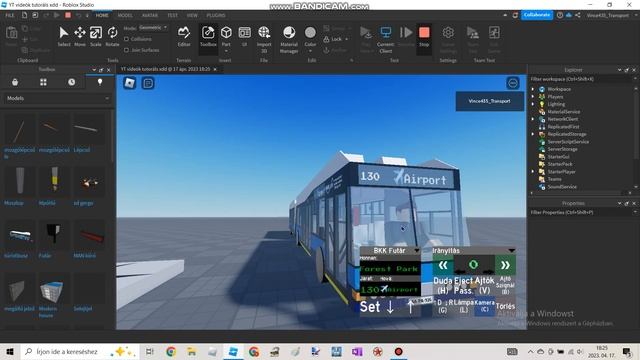Viewport: 640px width, 360px height.
Task: Switch to the VIEW ribbon tab
Action: (x=192, y=15)
